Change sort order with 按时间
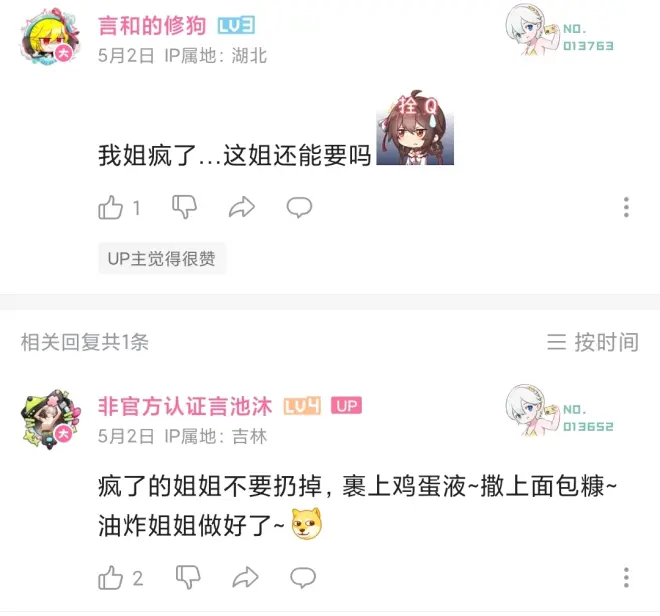This screenshot has width=660, height=616. pos(593,341)
